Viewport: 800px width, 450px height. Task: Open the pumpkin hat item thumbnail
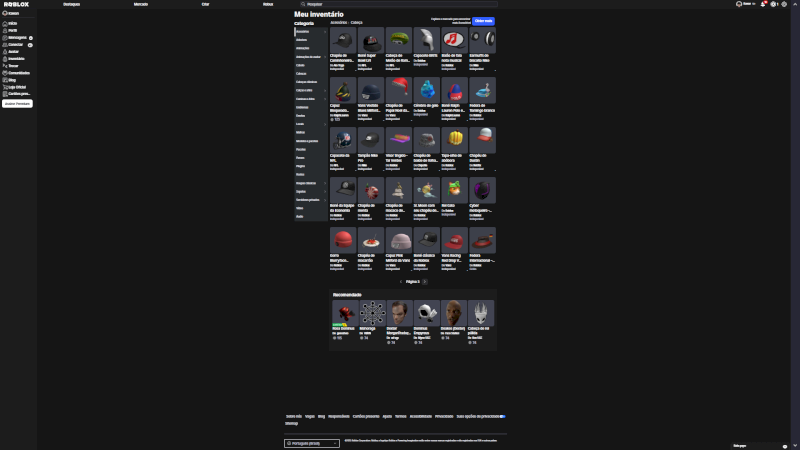(x=454, y=140)
